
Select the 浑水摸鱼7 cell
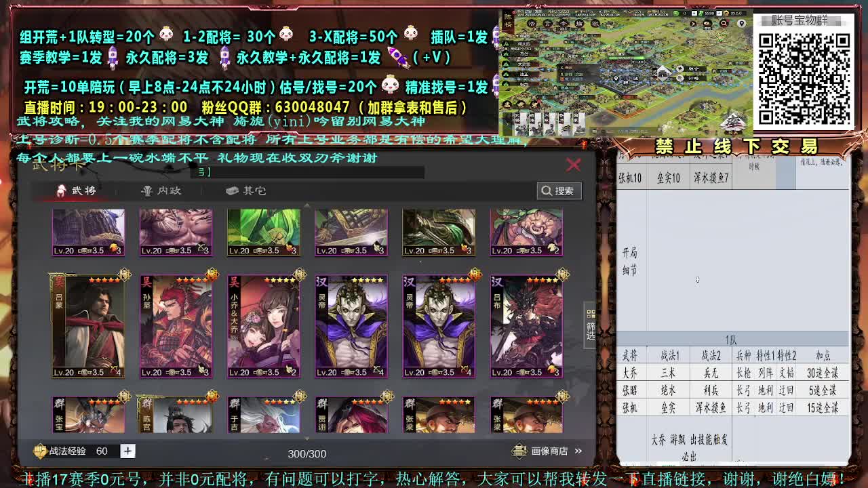click(711, 178)
